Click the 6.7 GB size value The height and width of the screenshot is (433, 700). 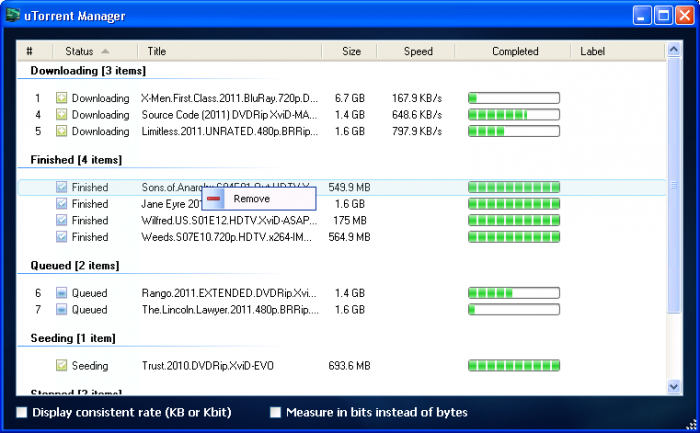click(x=350, y=98)
